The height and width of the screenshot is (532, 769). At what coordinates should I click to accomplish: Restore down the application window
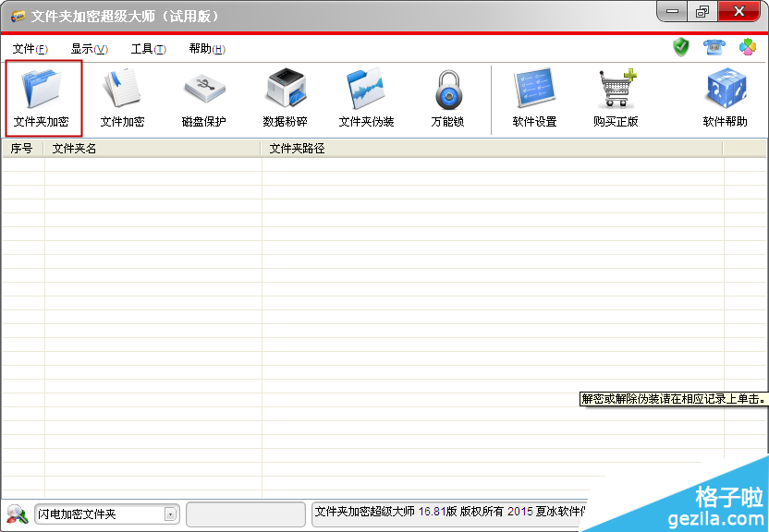click(702, 12)
